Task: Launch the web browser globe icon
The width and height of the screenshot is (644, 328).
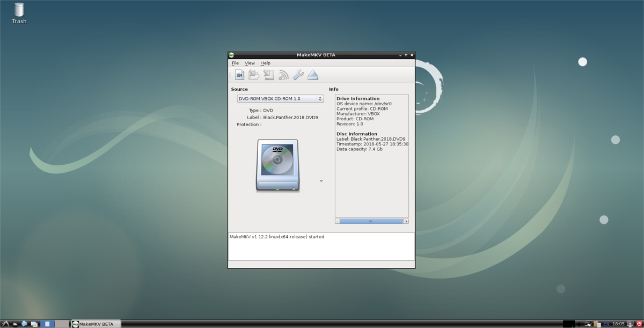Action: pyautogui.click(x=24, y=324)
